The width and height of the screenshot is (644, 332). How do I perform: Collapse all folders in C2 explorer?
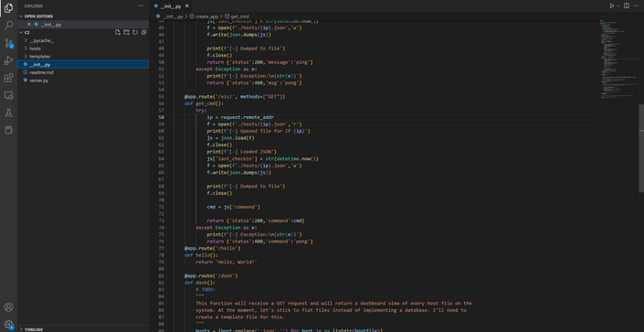143,32
